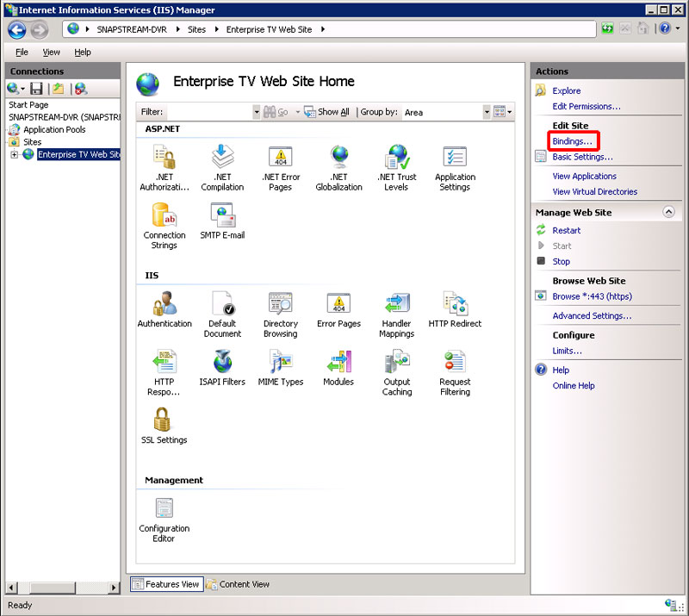Expand the breadcrumb arrow after Enterprise TV Web Site
Image resolution: width=689 pixels, height=616 pixels.
click(x=323, y=29)
